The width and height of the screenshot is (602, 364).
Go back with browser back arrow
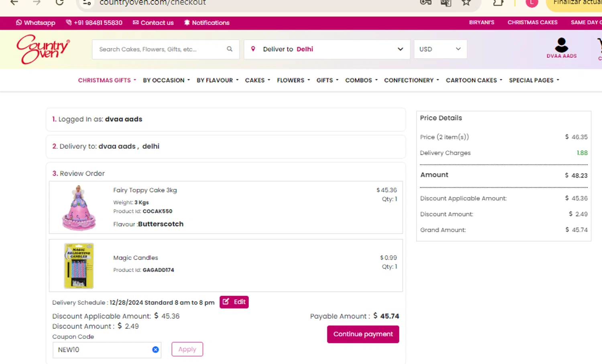click(x=14, y=2)
